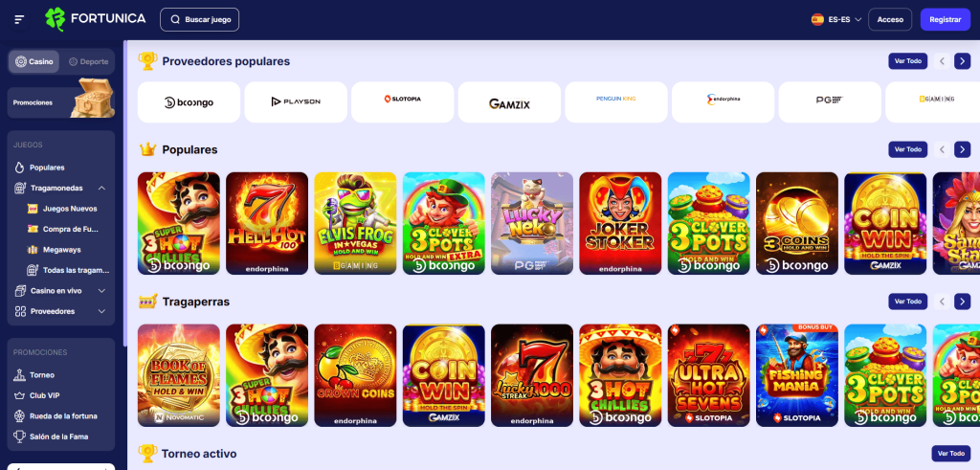Click the Registrar button

pyautogui.click(x=945, y=19)
